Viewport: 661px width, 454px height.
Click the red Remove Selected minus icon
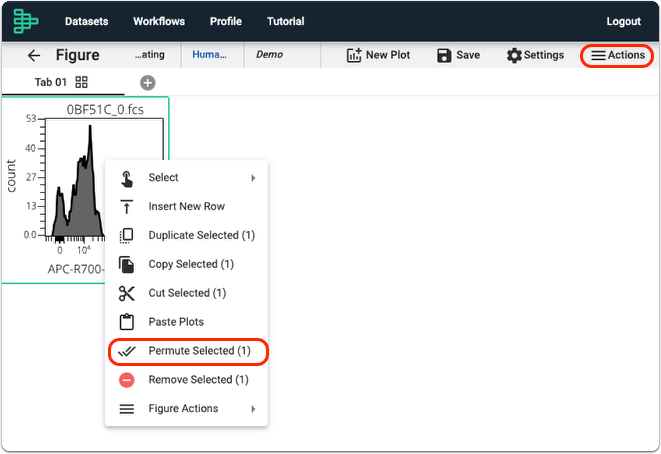[x=126, y=380]
